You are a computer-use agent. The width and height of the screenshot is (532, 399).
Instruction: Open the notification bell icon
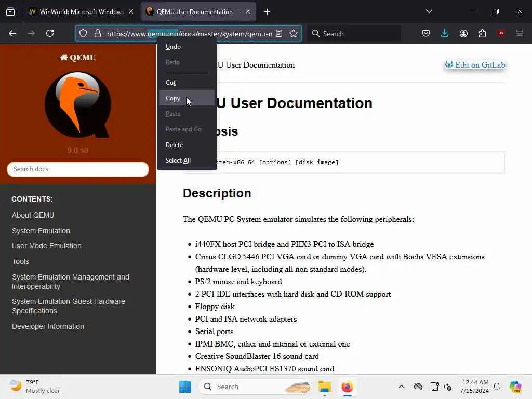497,387
